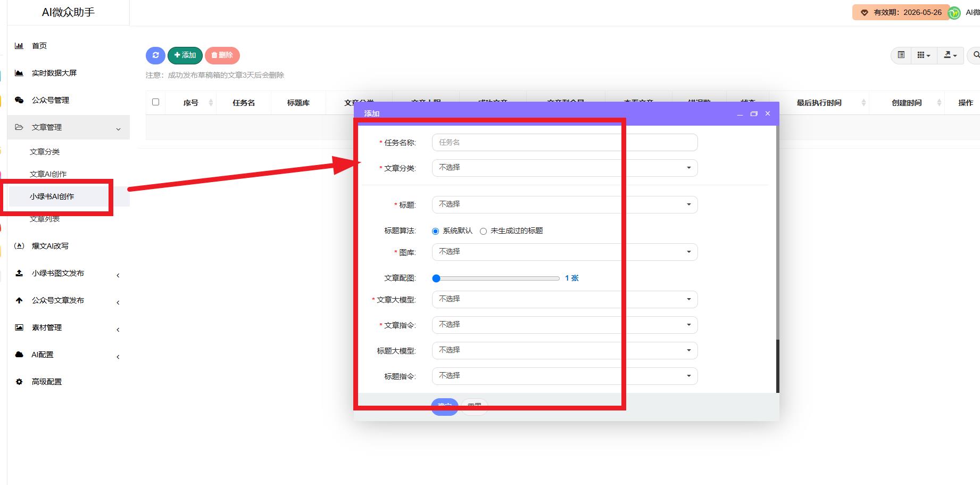Screen dimensions: 980x485
Task: Click the folder icon beside 文章管理
Action: tap(19, 127)
